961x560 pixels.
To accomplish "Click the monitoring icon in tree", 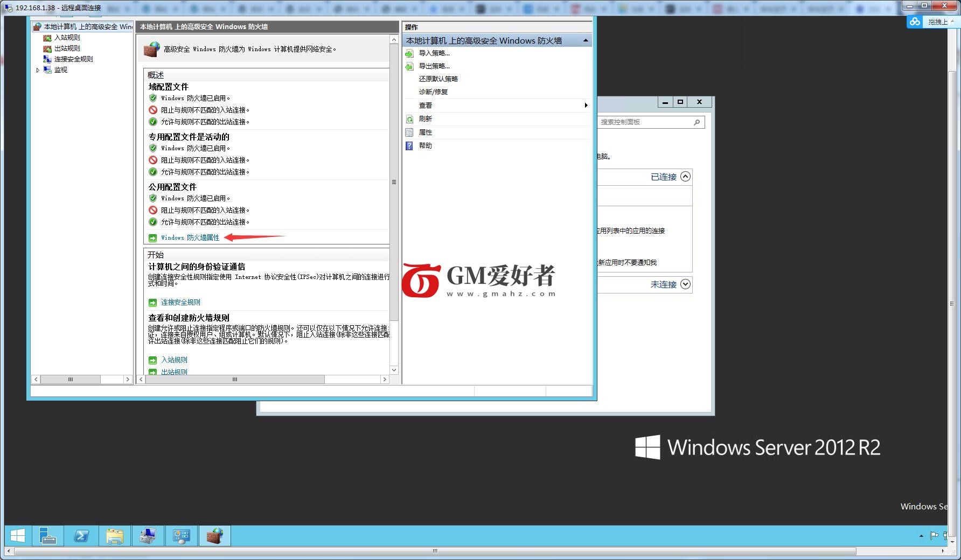I will pos(47,70).
